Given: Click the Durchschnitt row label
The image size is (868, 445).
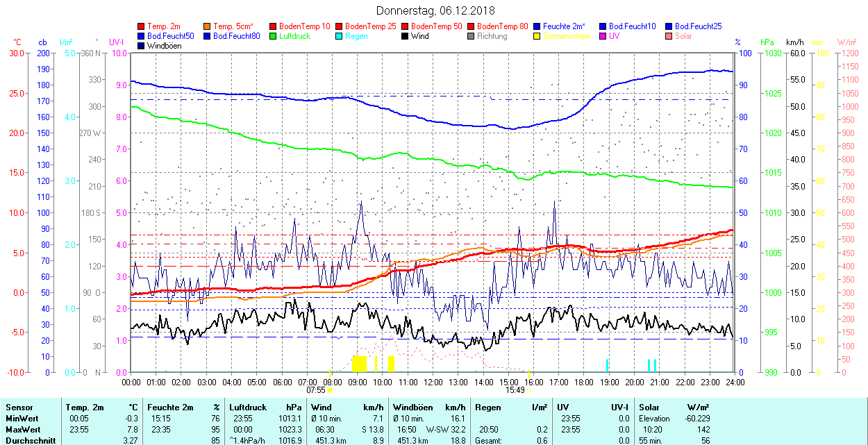Looking at the screenshot, I should [x=26, y=439].
